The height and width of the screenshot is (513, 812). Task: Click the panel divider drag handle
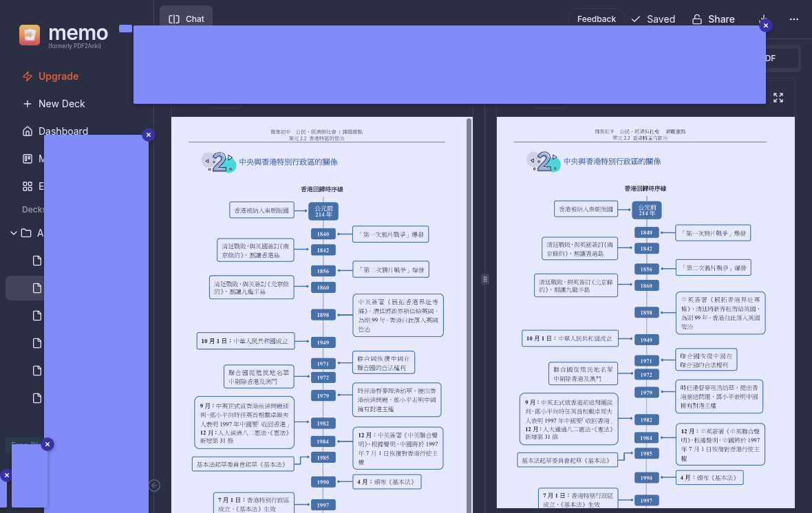tap(485, 279)
